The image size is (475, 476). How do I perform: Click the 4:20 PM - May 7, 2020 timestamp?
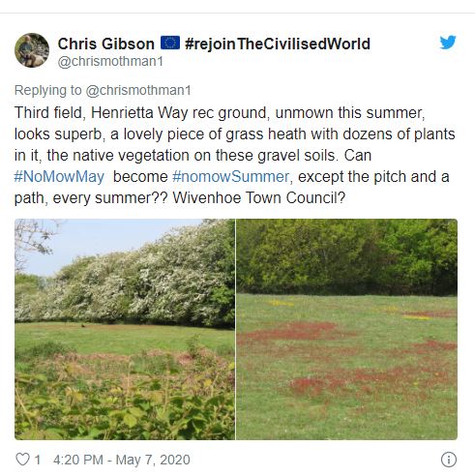click(122, 460)
